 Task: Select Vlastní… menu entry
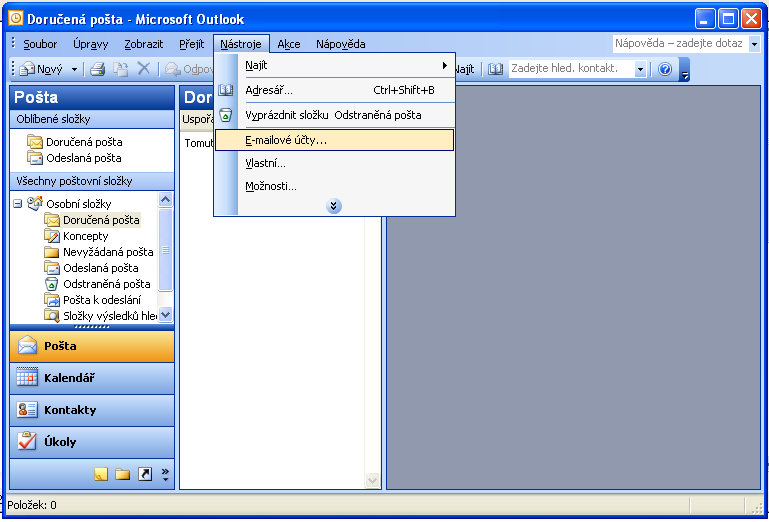334,163
